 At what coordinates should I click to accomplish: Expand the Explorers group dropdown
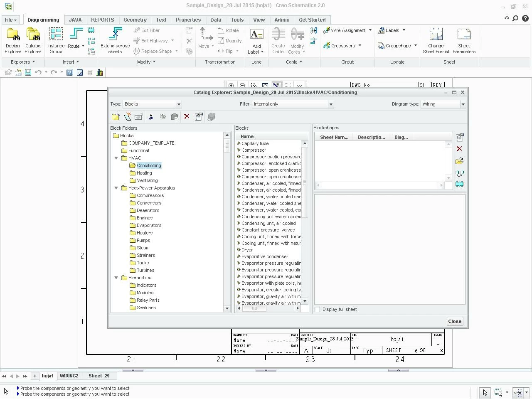(x=23, y=62)
